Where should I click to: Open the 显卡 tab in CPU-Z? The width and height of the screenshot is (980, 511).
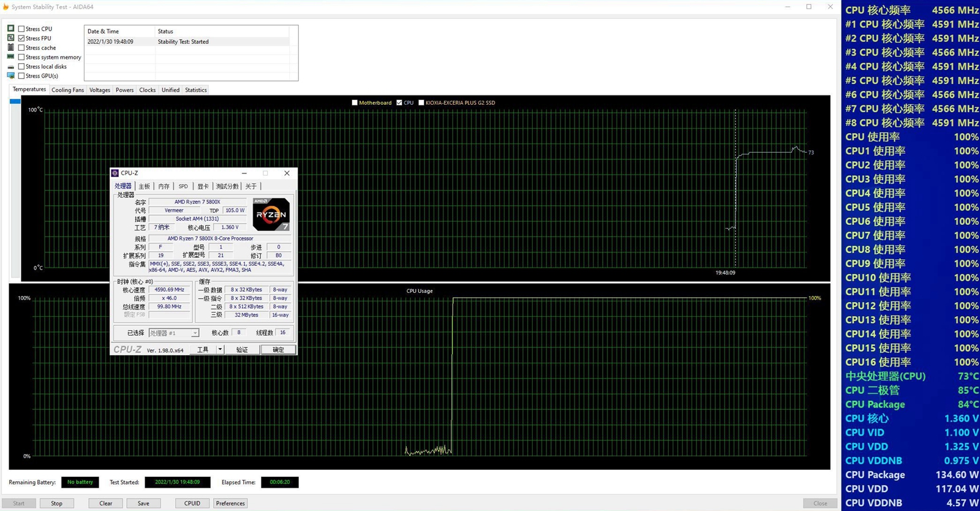point(203,186)
